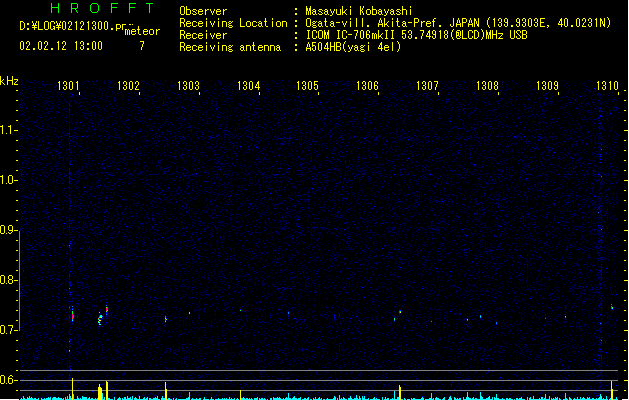Click time marker 1305
Viewport: 629px width, 400px height.
tap(307, 86)
